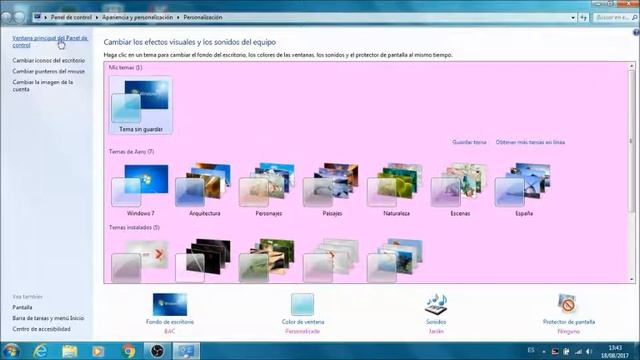Screen dimensions: 640x360
Task: Apply the Arquitectura theme
Action: pos(204,190)
